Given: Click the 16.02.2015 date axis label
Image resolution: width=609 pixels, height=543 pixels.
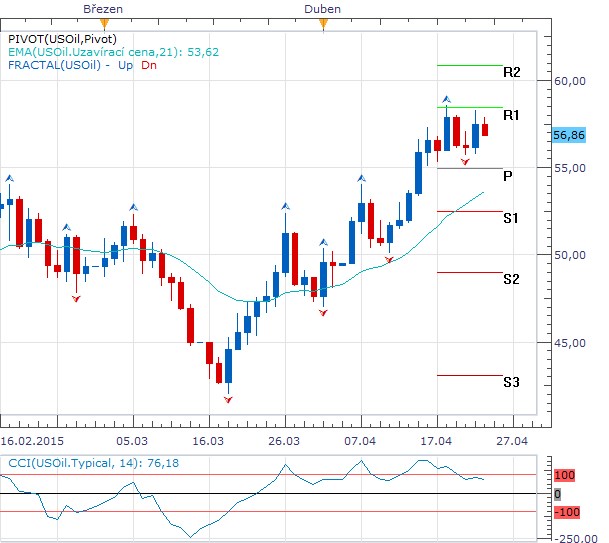Looking at the screenshot, I should (x=32, y=441).
